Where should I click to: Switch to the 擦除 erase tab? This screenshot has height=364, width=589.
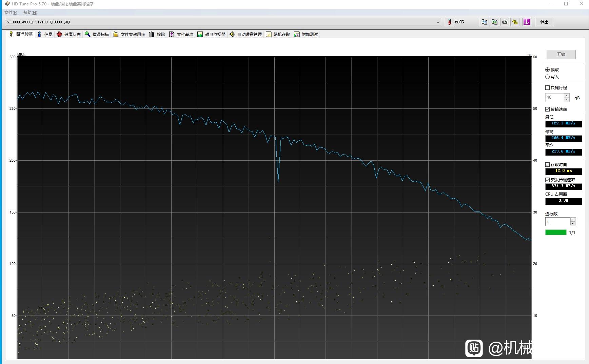(157, 34)
